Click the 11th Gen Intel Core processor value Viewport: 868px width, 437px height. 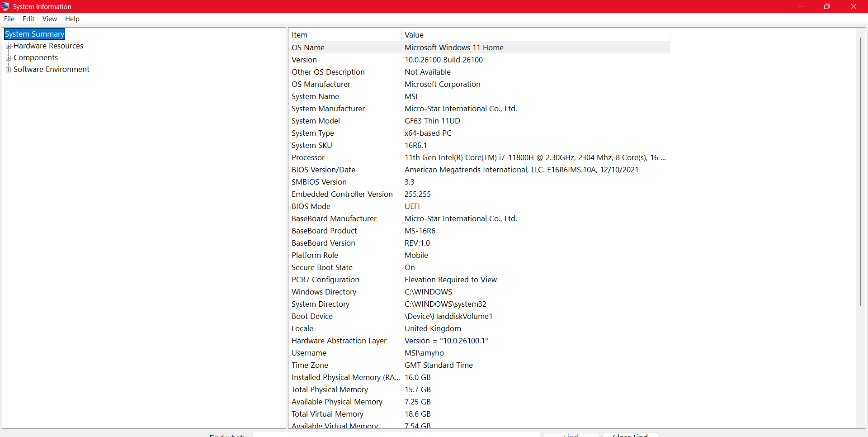(x=535, y=157)
